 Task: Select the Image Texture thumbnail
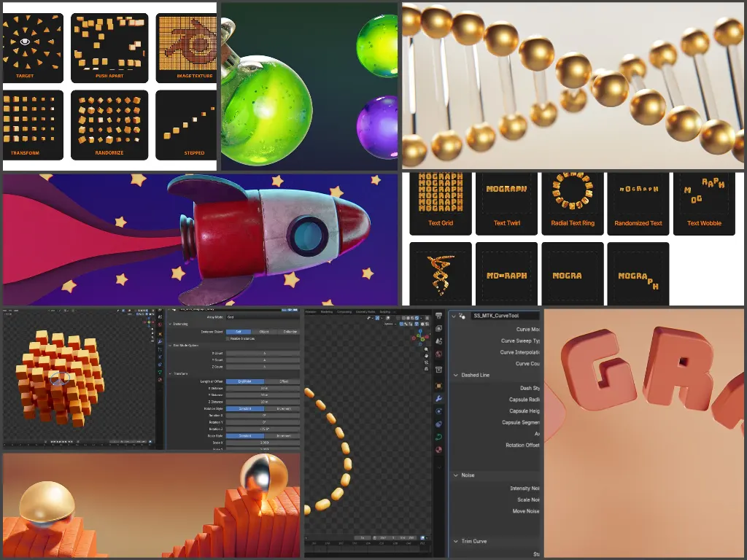pos(186,47)
